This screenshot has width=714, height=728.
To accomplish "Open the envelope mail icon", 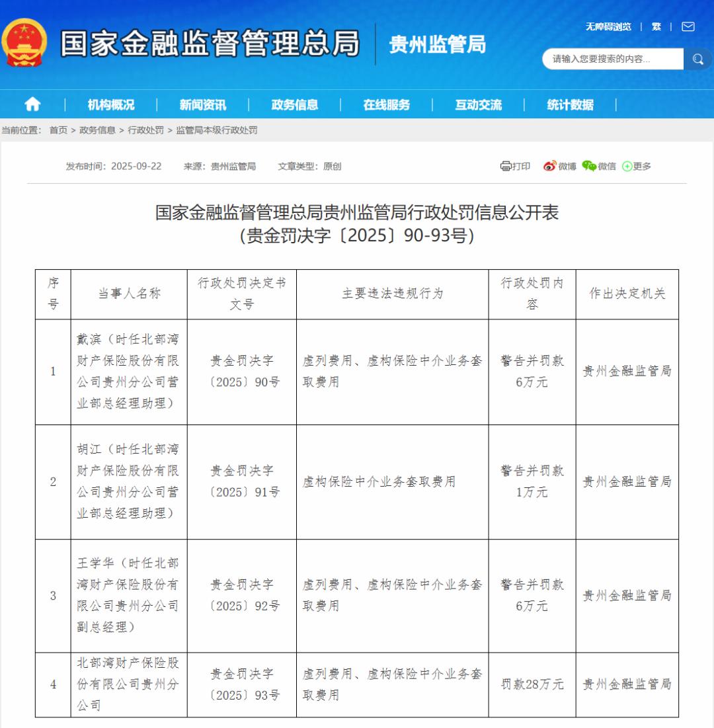I will 688,26.
